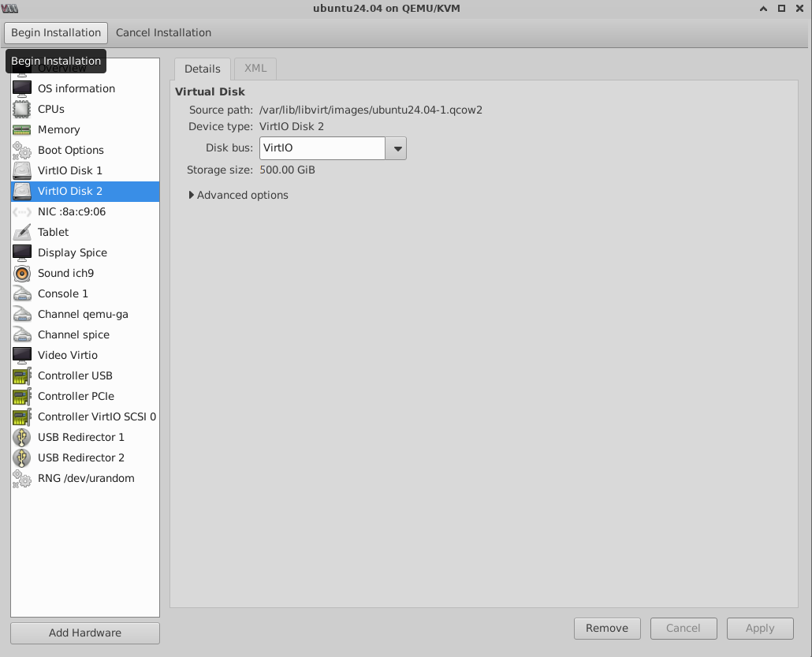Click the Disk bus VirtIO combo field
Viewport: 812px width, 657px height.
point(322,148)
